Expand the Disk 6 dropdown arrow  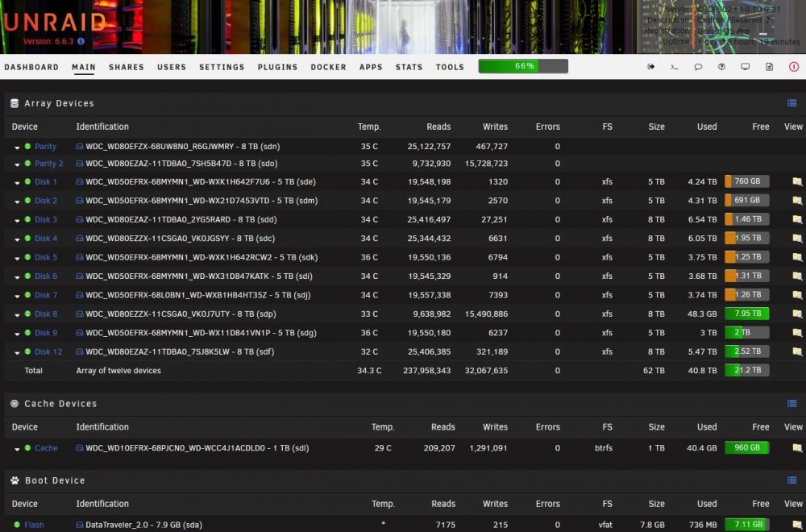click(17, 277)
